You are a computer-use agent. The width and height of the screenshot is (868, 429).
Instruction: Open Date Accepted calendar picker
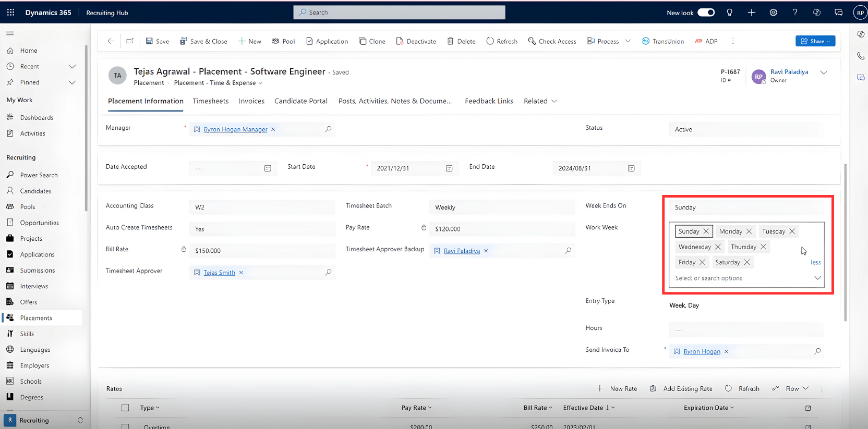tap(268, 168)
